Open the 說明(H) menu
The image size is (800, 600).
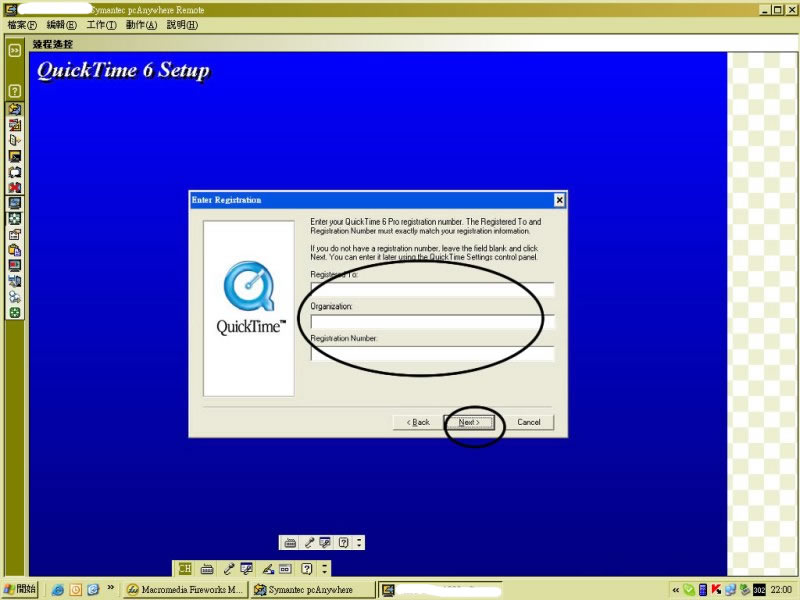coord(182,25)
